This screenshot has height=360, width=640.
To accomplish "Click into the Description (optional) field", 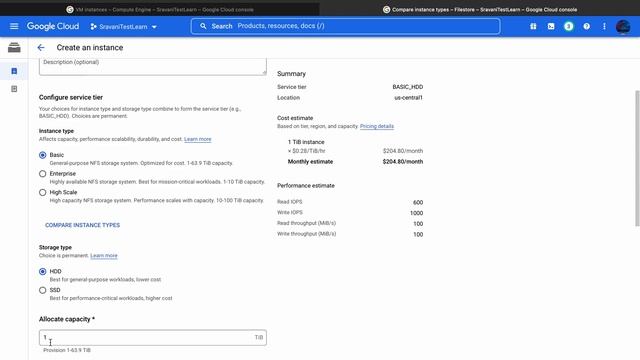I will [x=153, y=66].
